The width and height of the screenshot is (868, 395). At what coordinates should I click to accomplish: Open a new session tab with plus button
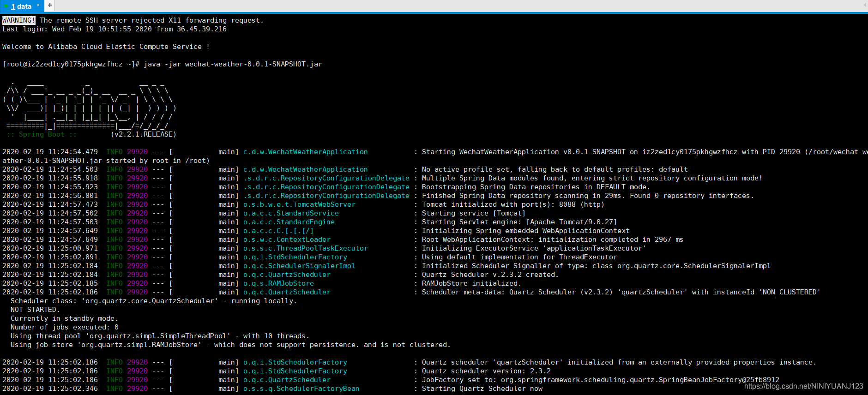coord(50,6)
